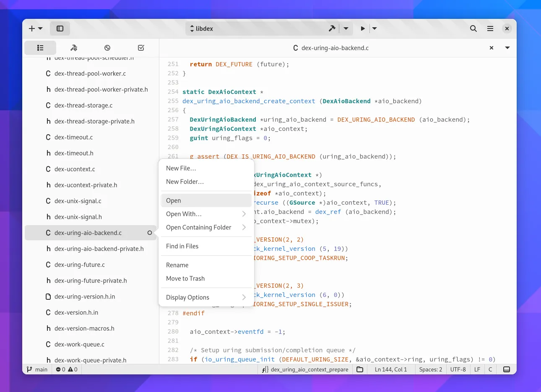Switch to project tree panel icon
Screen dimensions: 541x392
coord(40,48)
